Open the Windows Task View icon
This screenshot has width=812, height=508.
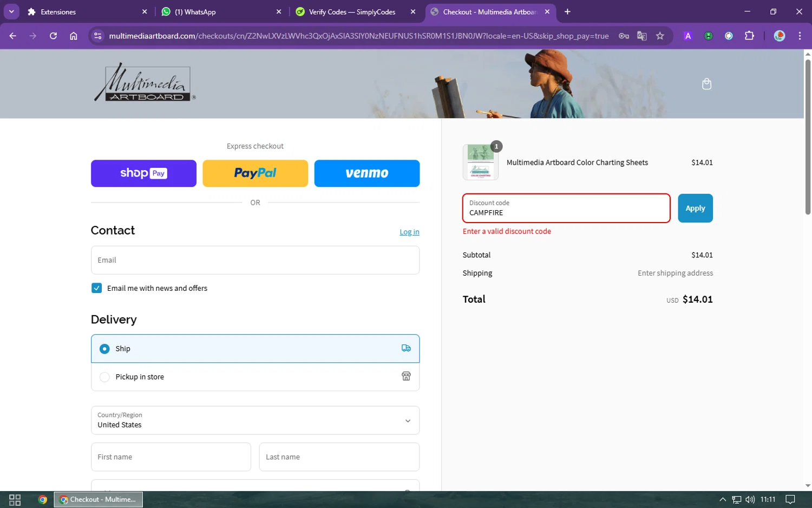(15, 499)
